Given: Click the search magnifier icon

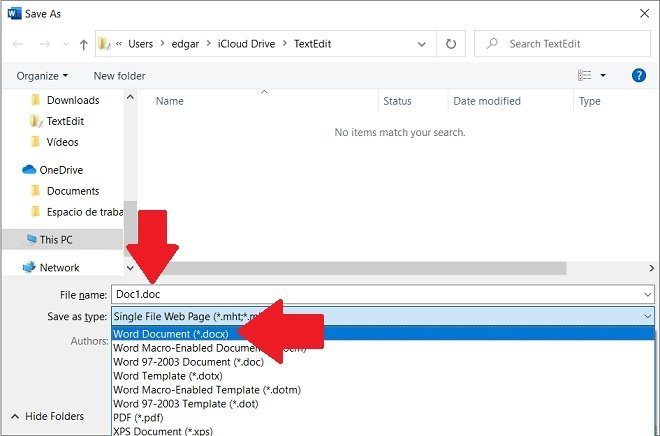Looking at the screenshot, I should tap(492, 43).
